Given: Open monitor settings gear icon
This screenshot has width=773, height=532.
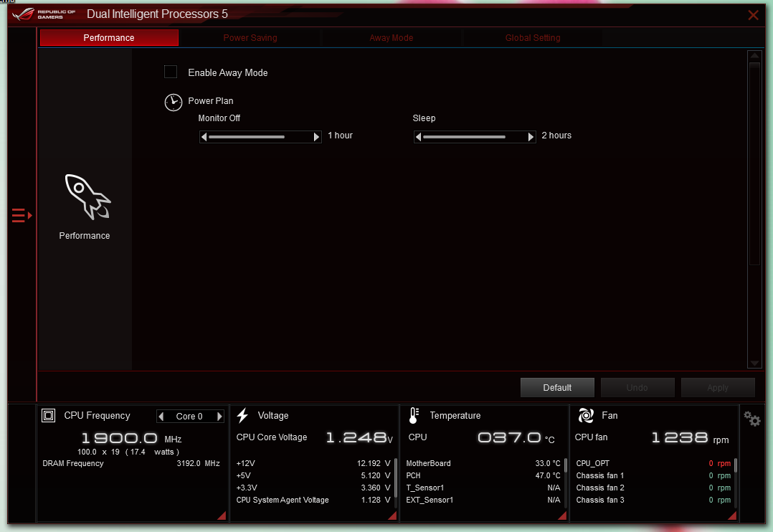Looking at the screenshot, I should (x=751, y=419).
